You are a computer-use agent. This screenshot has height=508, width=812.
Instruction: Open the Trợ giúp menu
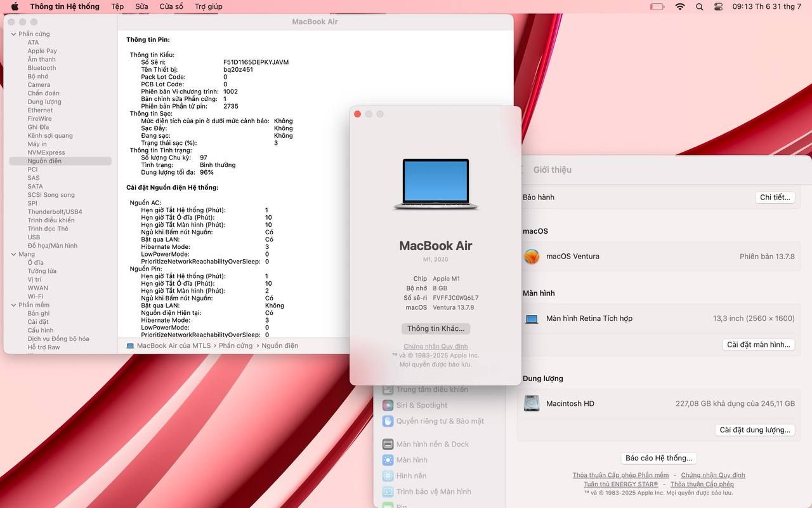pos(209,6)
